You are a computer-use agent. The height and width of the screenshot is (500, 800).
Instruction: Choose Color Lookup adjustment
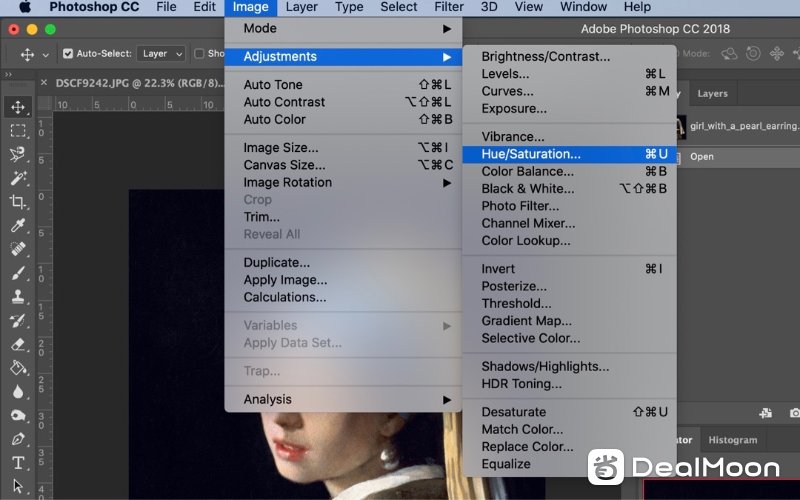coord(569,241)
